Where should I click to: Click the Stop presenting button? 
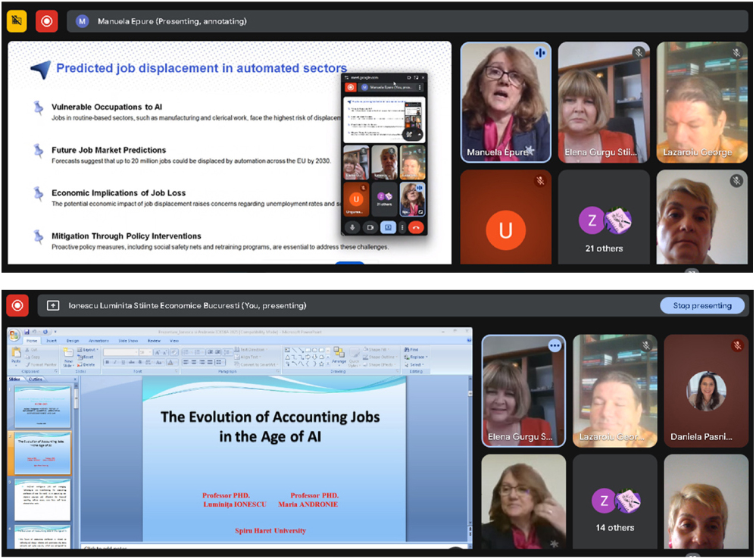(x=702, y=305)
